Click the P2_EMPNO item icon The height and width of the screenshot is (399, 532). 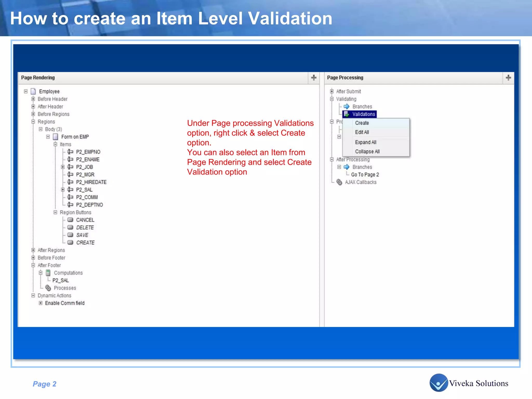70,152
